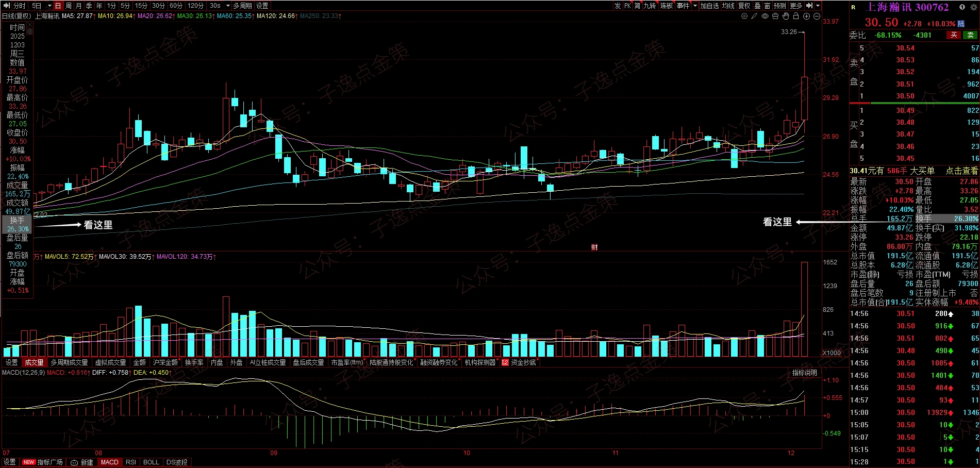Select the drawing pen tool icon
This screenshot has width=980, height=468.
coord(754,16)
